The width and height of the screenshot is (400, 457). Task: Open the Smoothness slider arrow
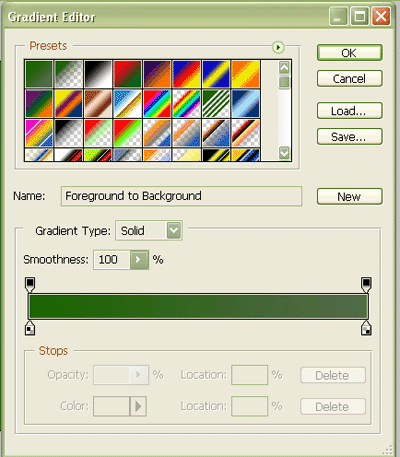139,260
